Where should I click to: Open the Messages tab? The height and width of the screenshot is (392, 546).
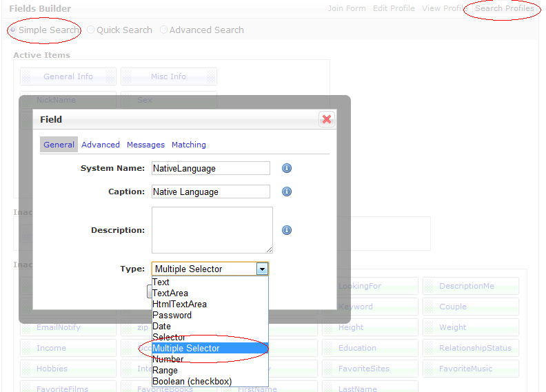[x=145, y=145]
